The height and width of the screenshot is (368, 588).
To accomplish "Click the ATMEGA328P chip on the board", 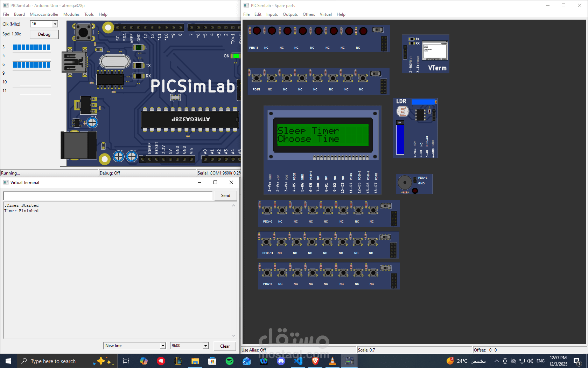I will pos(190,119).
